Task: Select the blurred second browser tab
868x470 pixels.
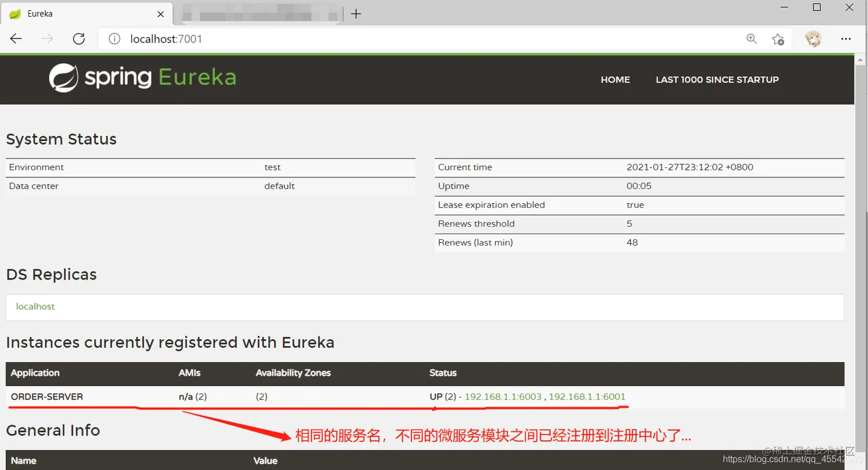Action: point(260,14)
